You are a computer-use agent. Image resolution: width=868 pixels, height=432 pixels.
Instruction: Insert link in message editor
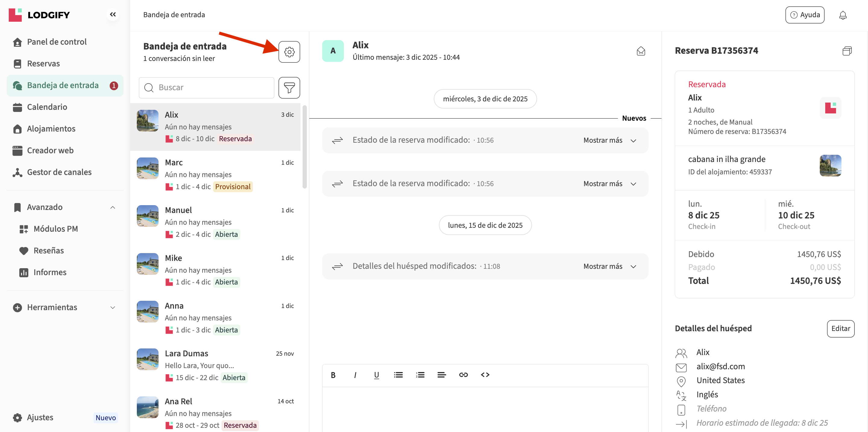[x=463, y=375]
